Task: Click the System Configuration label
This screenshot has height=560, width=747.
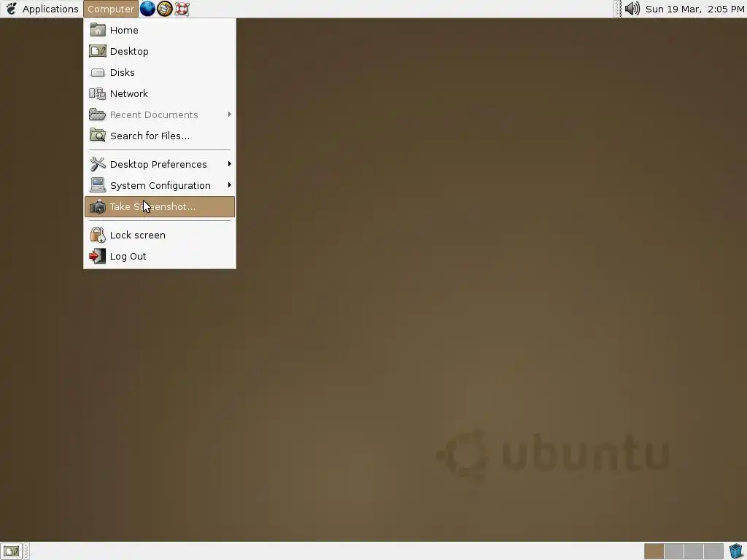Action: 160,185
